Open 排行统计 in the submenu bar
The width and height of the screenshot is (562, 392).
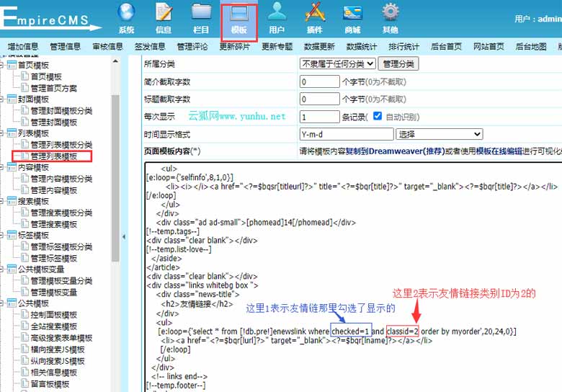[404, 47]
